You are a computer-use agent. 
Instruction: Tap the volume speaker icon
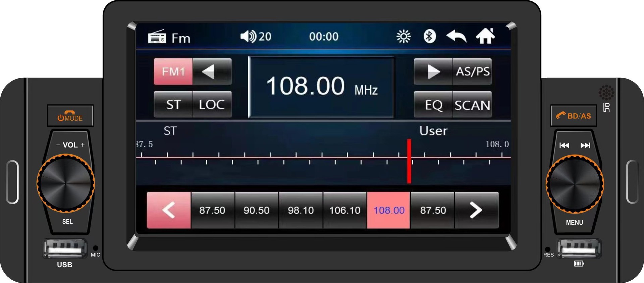(249, 36)
